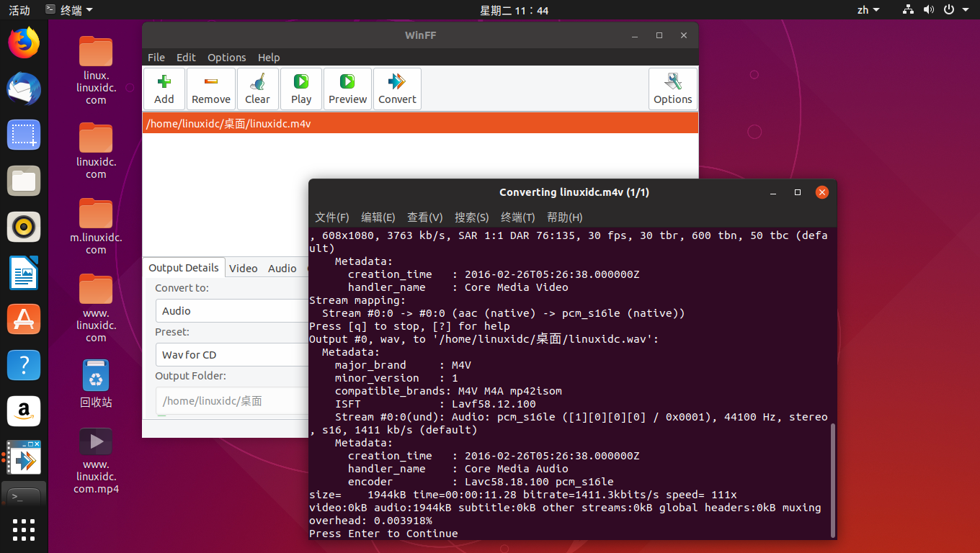Screen dimensions: 980x553
Task: Open the WinFF Edit menu
Action: [x=186, y=58]
